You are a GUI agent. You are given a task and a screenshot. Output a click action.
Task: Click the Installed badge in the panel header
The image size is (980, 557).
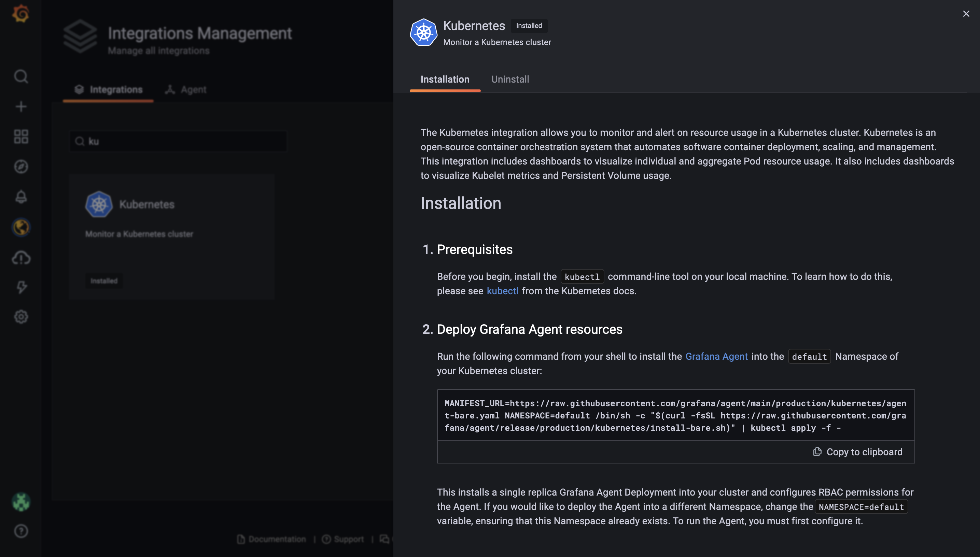[529, 26]
